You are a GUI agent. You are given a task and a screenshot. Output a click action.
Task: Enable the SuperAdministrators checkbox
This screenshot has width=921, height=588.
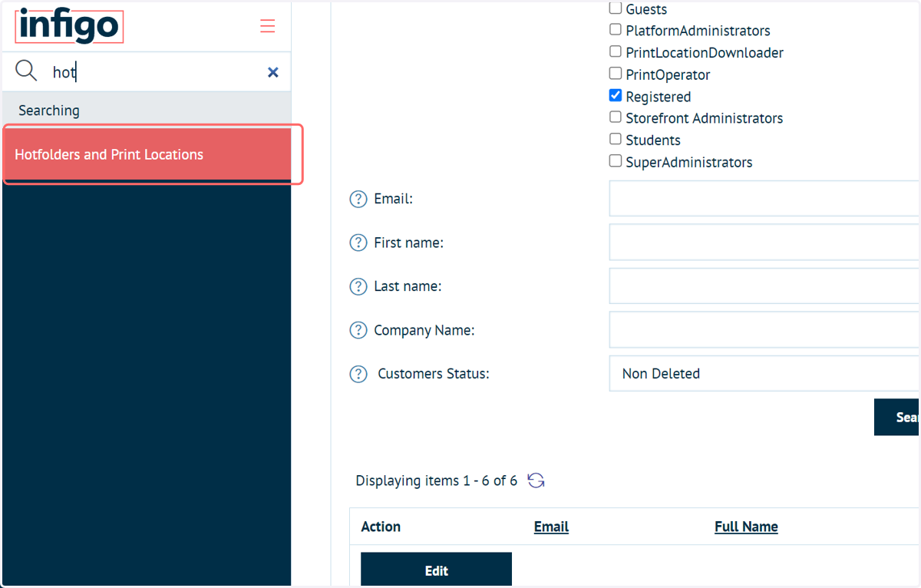pos(616,161)
